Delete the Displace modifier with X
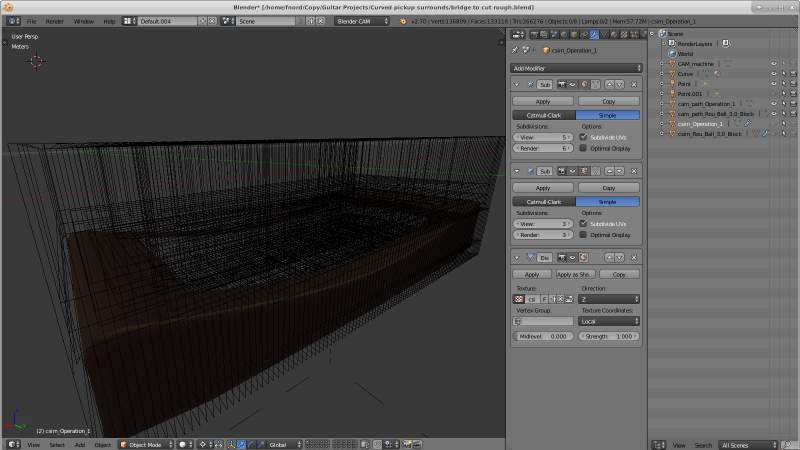This screenshot has width=800, height=450. coord(636,257)
